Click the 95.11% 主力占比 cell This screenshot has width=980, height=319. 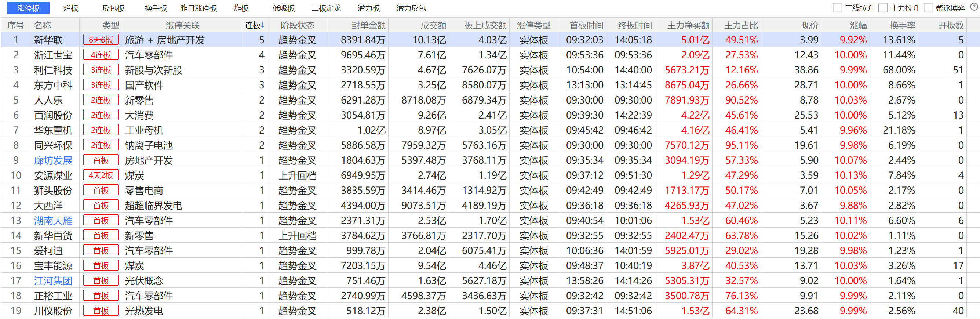coord(742,145)
